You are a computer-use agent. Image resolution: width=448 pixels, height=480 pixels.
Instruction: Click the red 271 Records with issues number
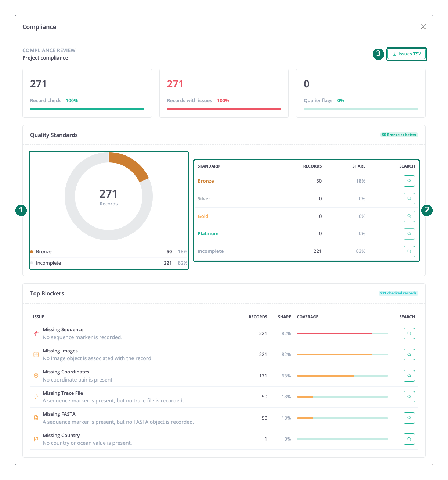pos(175,84)
